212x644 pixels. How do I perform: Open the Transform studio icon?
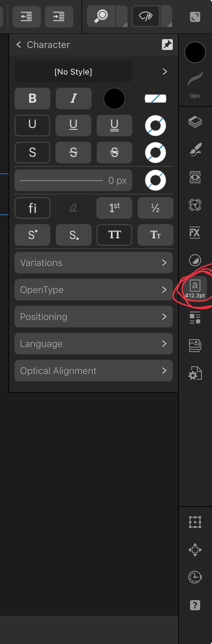pos(195,522)
